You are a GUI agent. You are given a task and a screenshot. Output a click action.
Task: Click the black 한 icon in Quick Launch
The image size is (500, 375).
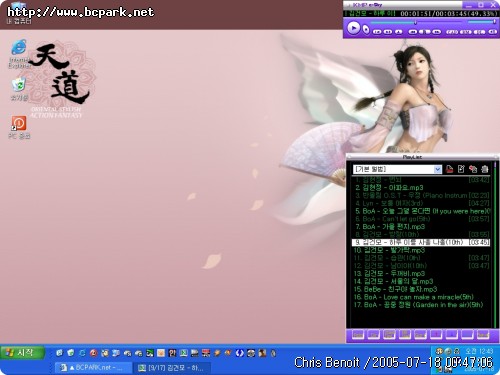pyautogui.click(x=172, y=353)
